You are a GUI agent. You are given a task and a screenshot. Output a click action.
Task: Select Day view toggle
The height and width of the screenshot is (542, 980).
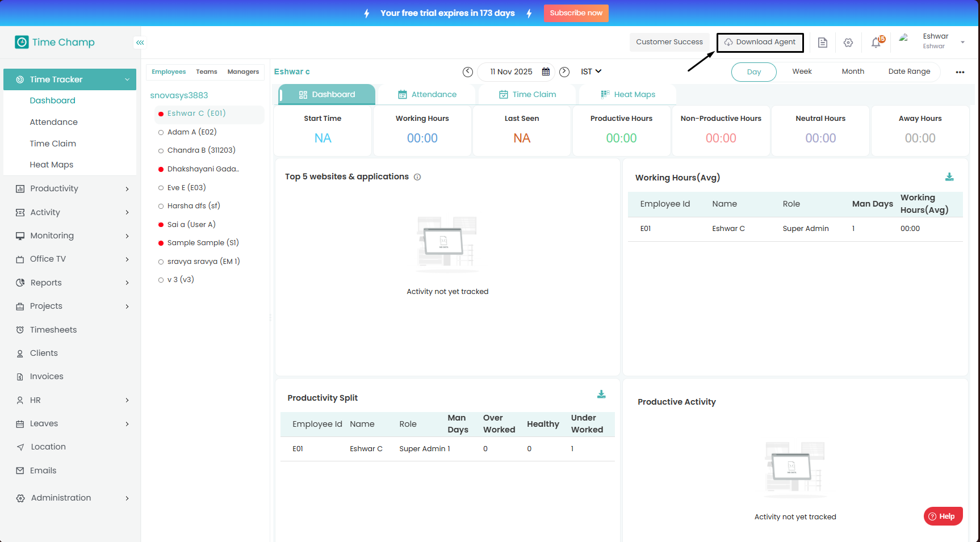(753, 72)
